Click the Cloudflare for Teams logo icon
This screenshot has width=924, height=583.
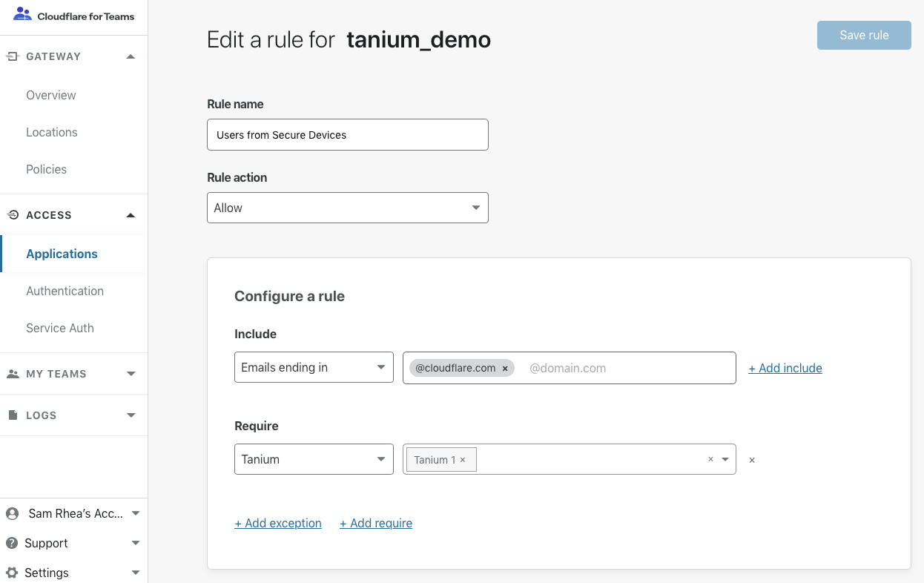[22, 14]
